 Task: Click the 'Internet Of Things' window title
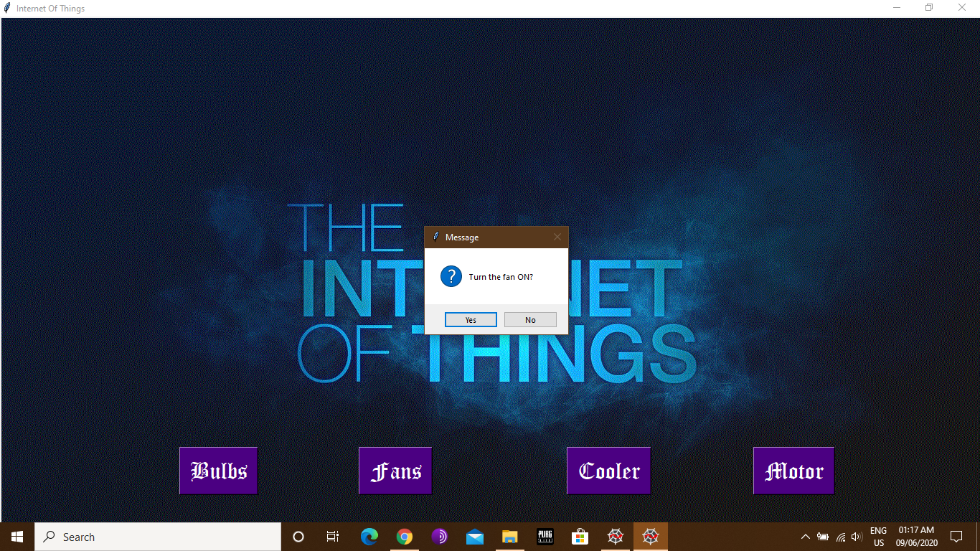(x=50, y=9)
